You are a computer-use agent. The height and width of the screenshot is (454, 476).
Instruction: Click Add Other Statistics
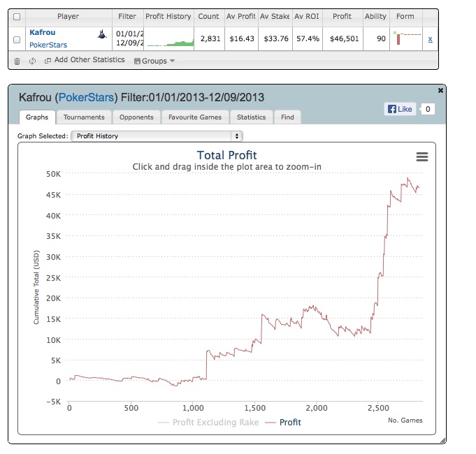(x=85, y=60)
